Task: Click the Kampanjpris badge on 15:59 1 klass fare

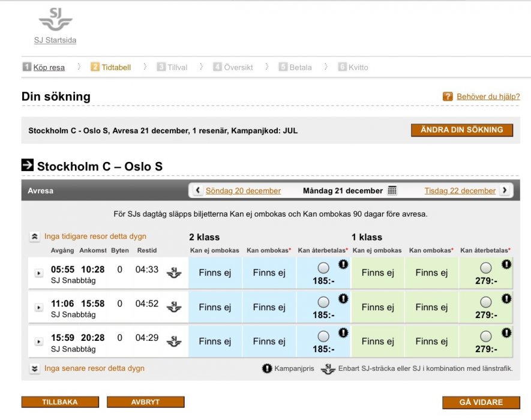Action: click(x=506, y=332)
